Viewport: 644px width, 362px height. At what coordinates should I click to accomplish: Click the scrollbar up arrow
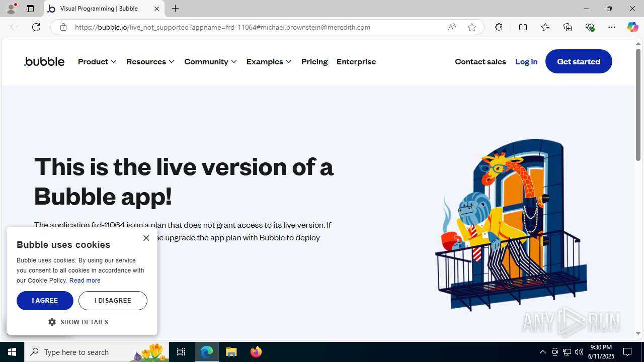coord(638,44)
